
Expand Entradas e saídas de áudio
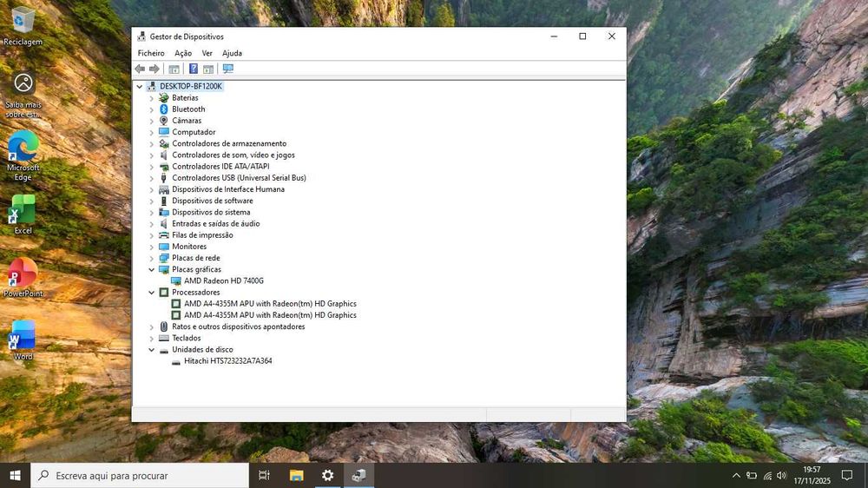[x=151, y=224]
